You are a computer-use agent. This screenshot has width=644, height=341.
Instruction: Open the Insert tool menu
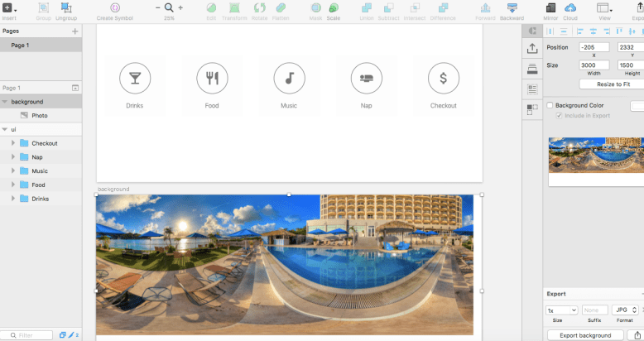pyautogui.click(x=9, y=8)
